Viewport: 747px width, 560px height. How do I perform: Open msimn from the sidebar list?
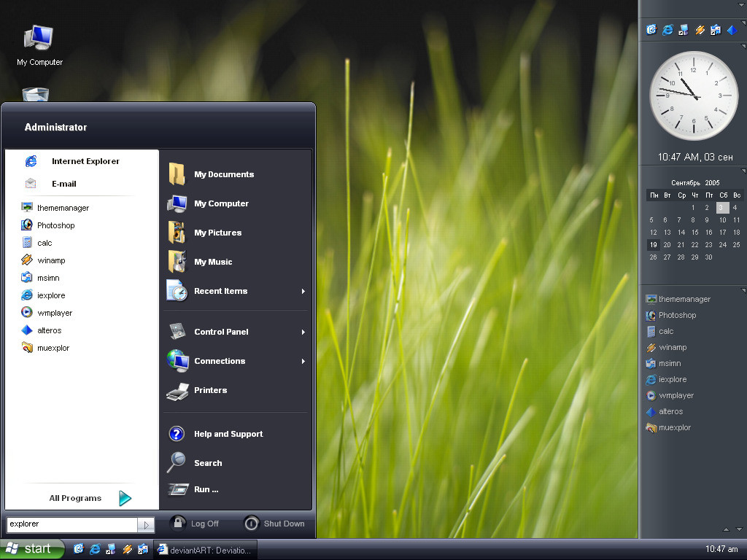point(663,363)
